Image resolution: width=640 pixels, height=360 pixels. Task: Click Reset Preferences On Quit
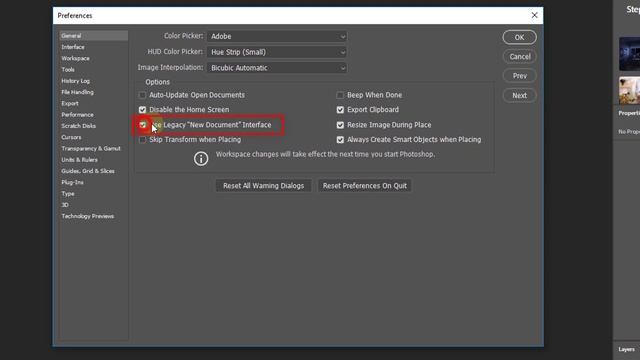364,186
